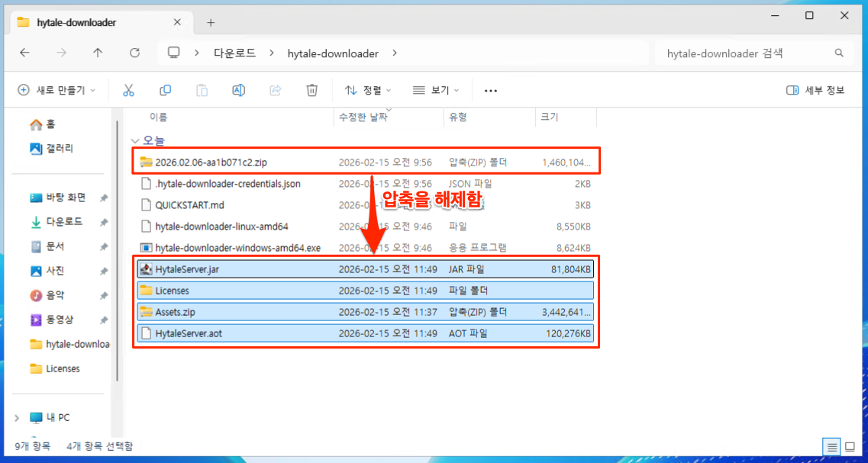This screenshot has width=868, height=463.
Task: Open hytale-downloader folder in sidebar
Action: pos(69,344)
